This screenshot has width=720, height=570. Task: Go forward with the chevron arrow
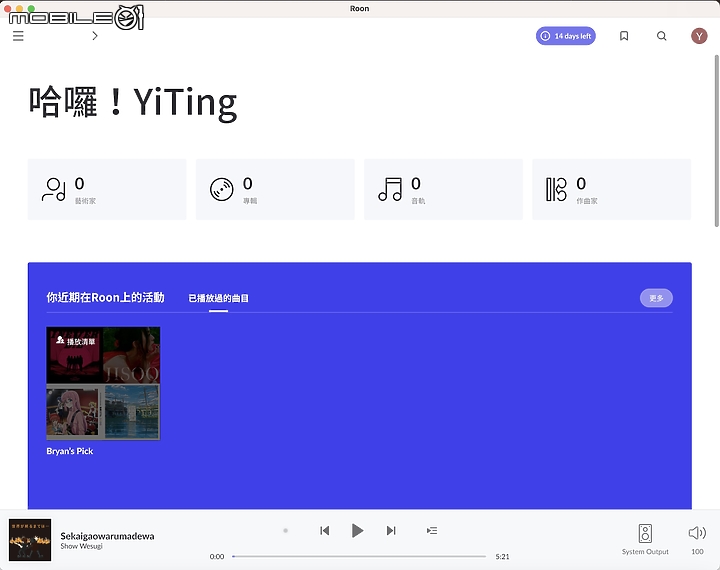click(x=95, y=36)
